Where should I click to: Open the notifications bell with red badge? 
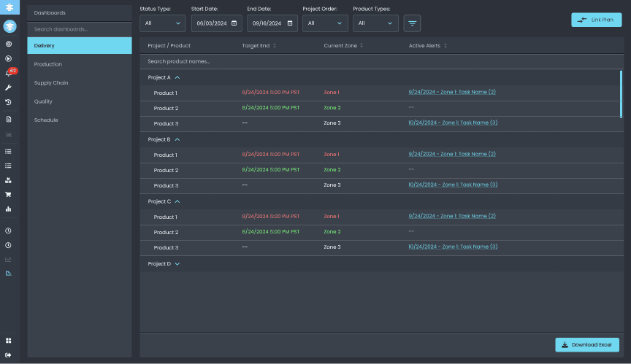(x=9, y=73)
